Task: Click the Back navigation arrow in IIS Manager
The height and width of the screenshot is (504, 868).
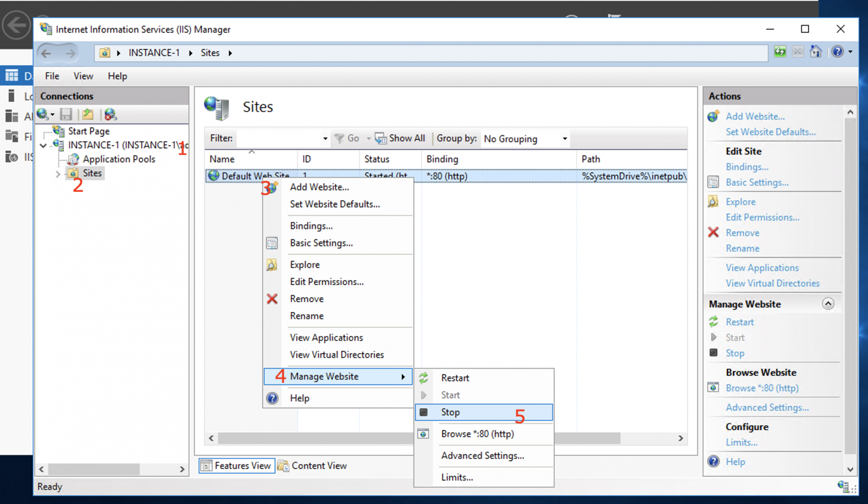Action: click(46, 53)
